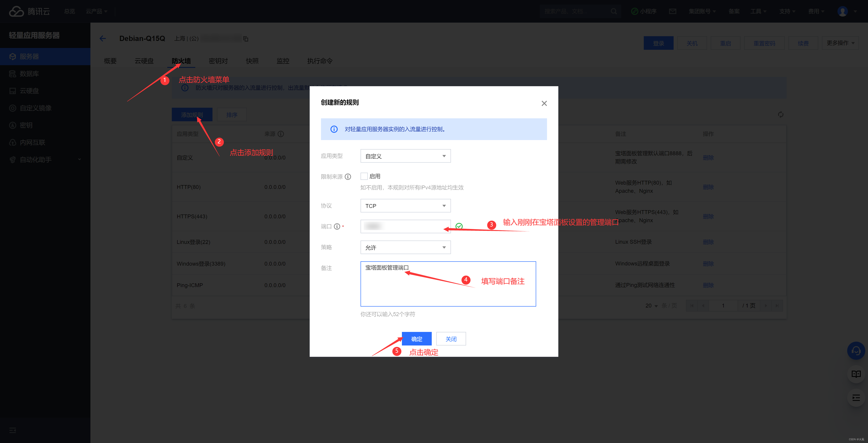Click the Tencent Cloud logo

pyautogui.click(x=29, y=11)
